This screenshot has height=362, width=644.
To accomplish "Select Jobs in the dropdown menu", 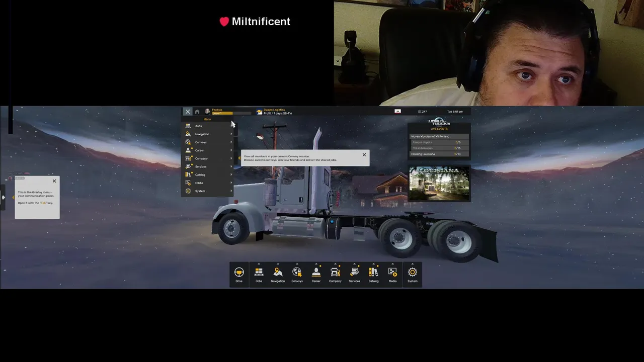I will 208,126.
